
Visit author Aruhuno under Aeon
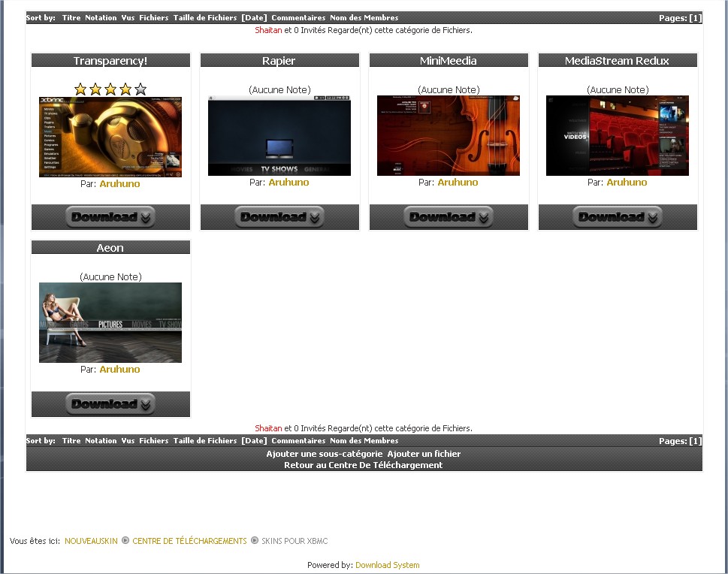119,369
